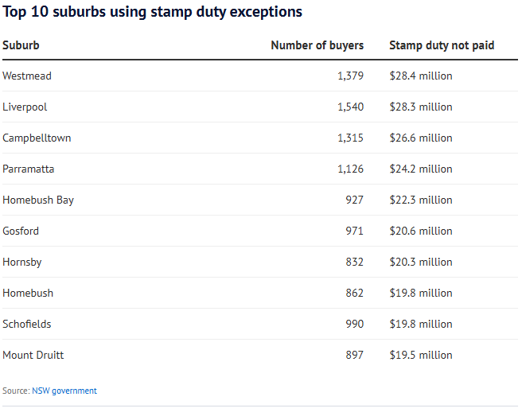Click the Suburb column header
The image size is (522, 420).
[x=21, y=45]
